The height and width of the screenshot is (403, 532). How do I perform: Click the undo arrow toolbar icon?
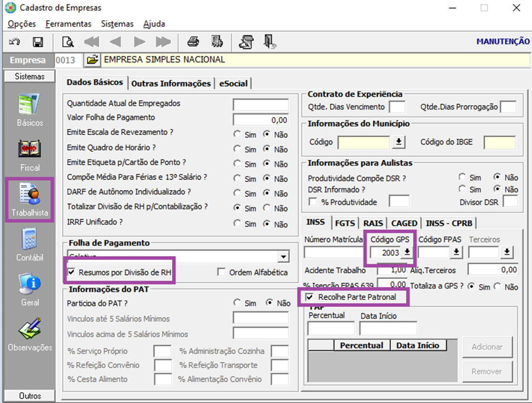[x=15, y=42]
